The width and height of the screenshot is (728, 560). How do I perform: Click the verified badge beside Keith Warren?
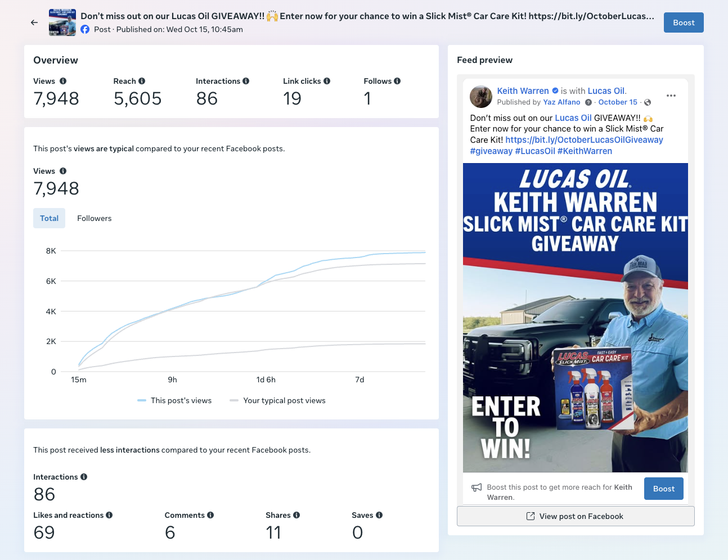[555, 91]
